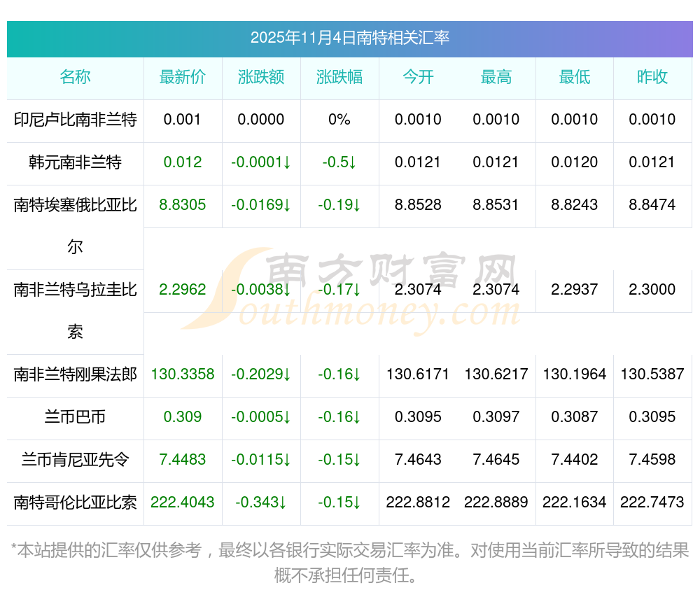Open the 兰币肯尼亚先令 row name

[75, 460]
